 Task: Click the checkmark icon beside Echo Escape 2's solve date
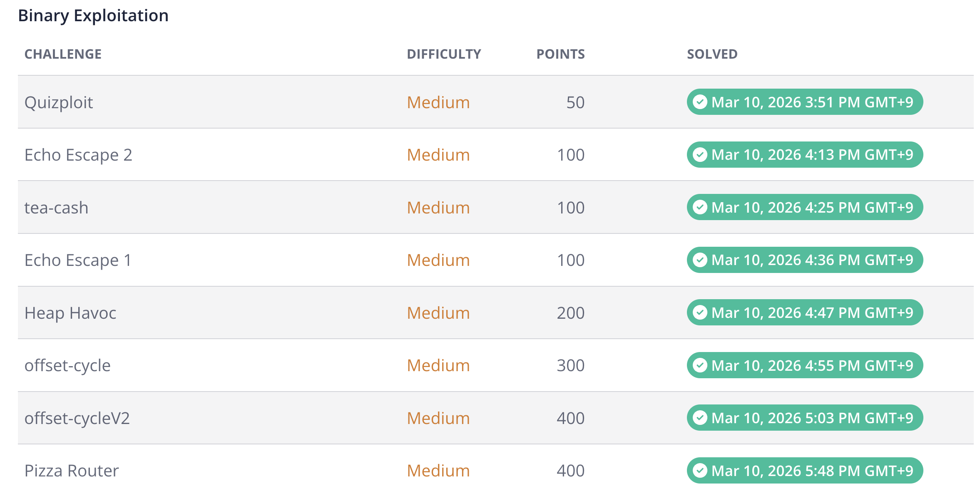700,155
